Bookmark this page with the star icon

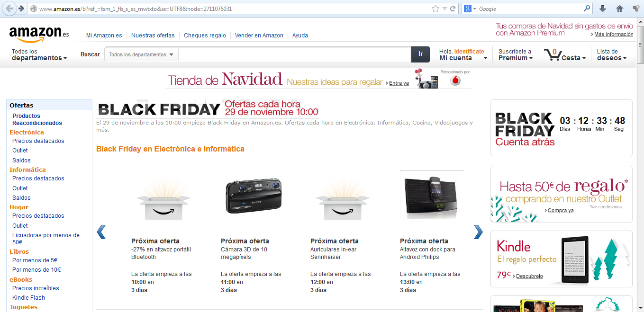[435, 9]
